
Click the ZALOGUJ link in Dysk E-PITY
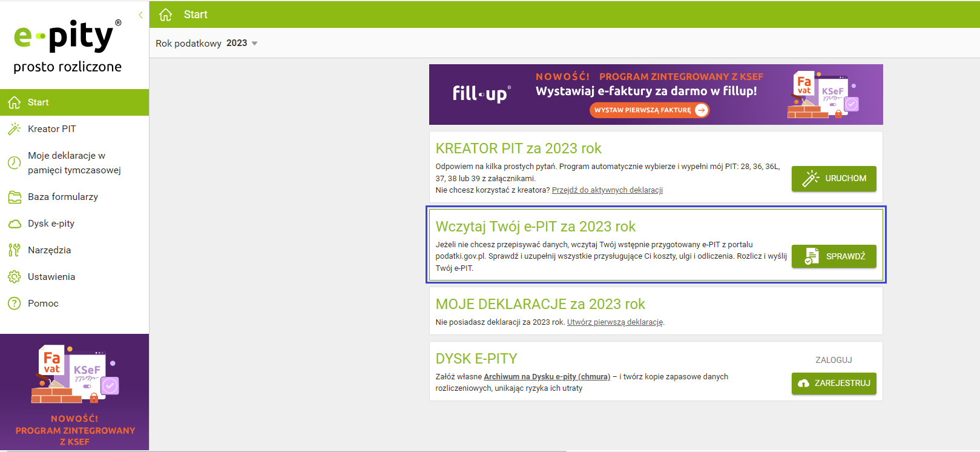click(834, 360)
